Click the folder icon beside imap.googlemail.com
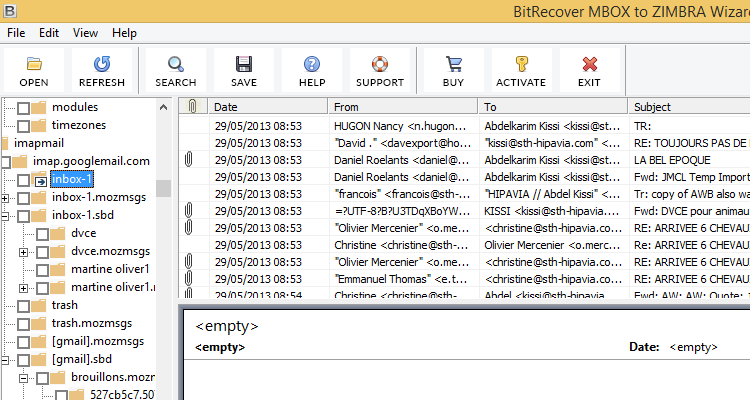 pos(20,161)
